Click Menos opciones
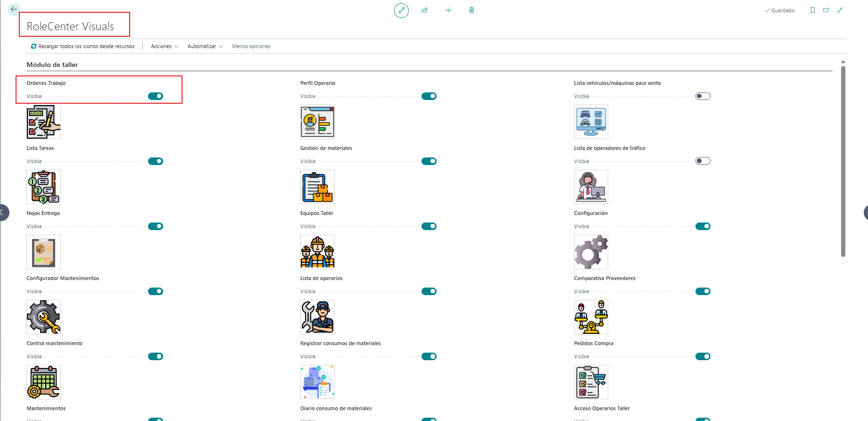 point(251,46)
